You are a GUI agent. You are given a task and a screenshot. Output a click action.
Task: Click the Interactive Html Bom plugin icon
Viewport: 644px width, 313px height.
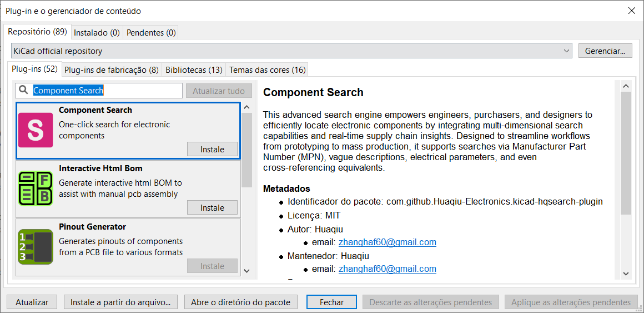tap(36, 188)
